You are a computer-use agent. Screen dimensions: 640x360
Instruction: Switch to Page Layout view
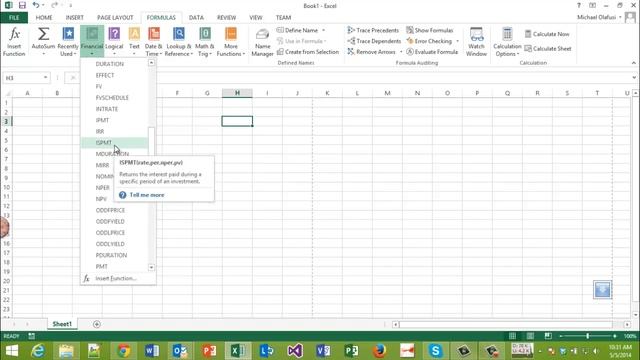coord(530,336)
